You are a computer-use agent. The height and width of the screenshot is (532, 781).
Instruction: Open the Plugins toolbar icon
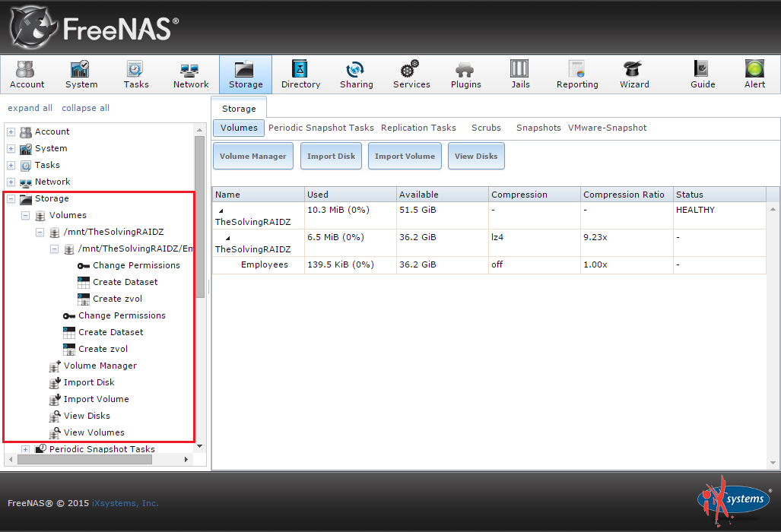coord(465,74)
